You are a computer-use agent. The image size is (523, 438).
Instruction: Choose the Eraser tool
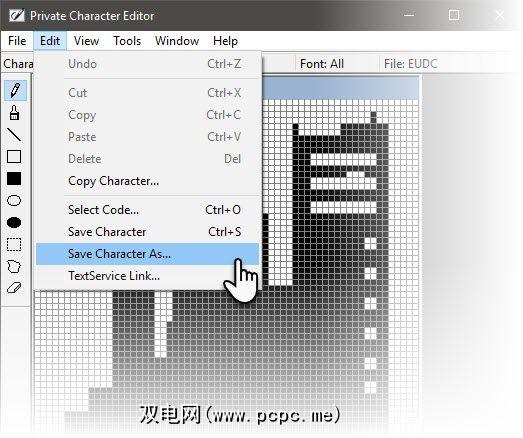tap(14, 288)
